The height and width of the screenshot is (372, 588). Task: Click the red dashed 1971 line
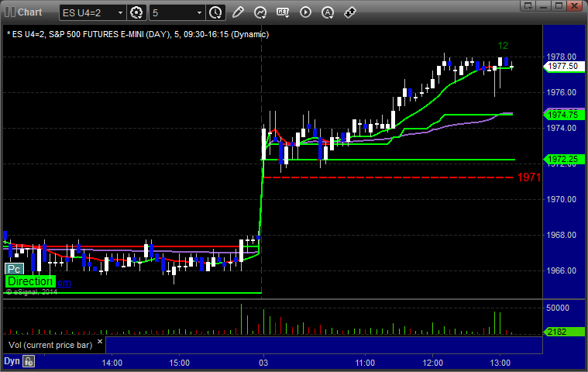(388, 177)
